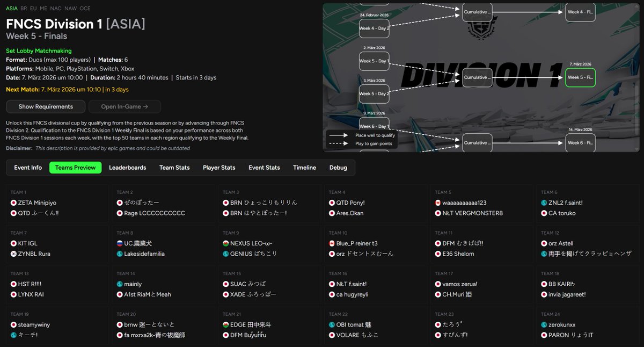Click the Japan flag beside SUAC みつば
The width and height of the screenshot is (644, 347).
point(226,284)
